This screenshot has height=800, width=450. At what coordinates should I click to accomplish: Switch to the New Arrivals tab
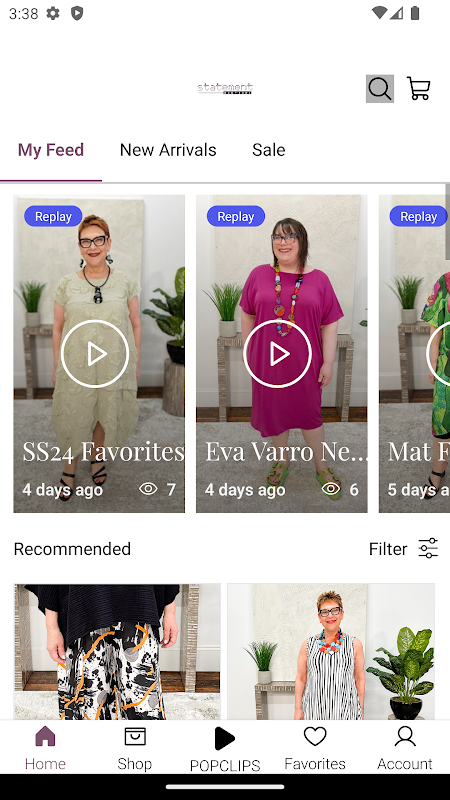tap(168, 150)
